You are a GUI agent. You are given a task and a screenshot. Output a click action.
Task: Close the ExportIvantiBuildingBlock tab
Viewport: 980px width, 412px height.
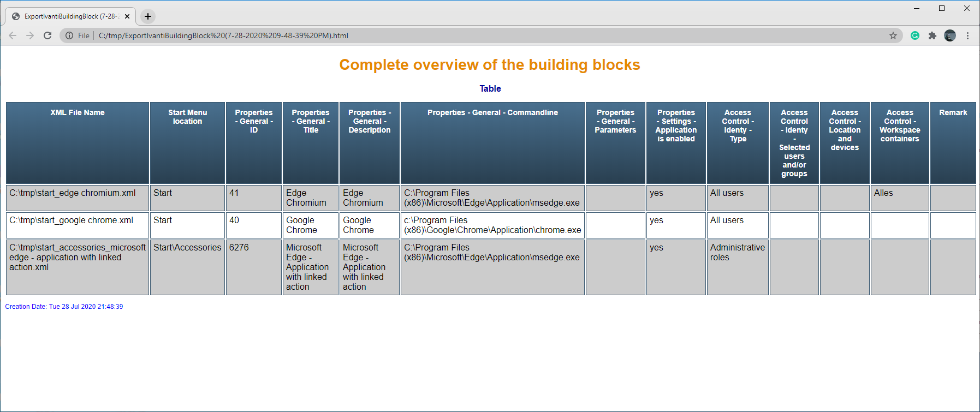(x=127, y=16)
